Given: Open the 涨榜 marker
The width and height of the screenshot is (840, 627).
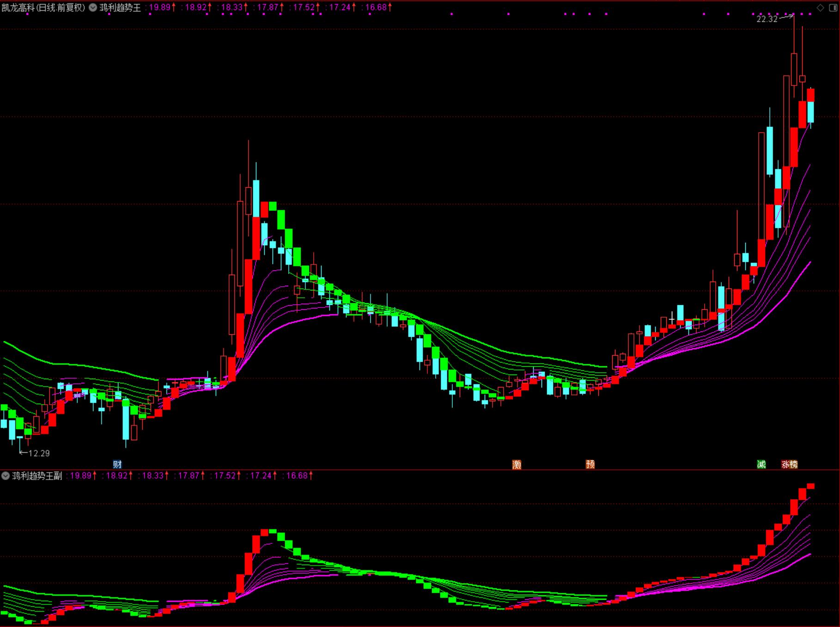Looking at the screenshot, I should coord(789,464).
